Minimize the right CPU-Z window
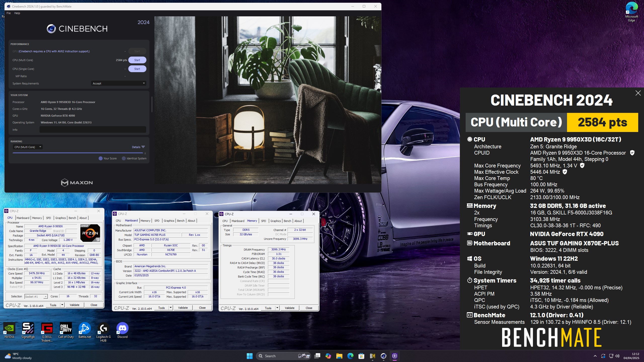Viewport: 644px width, 362px height. (x=291, y=214)
